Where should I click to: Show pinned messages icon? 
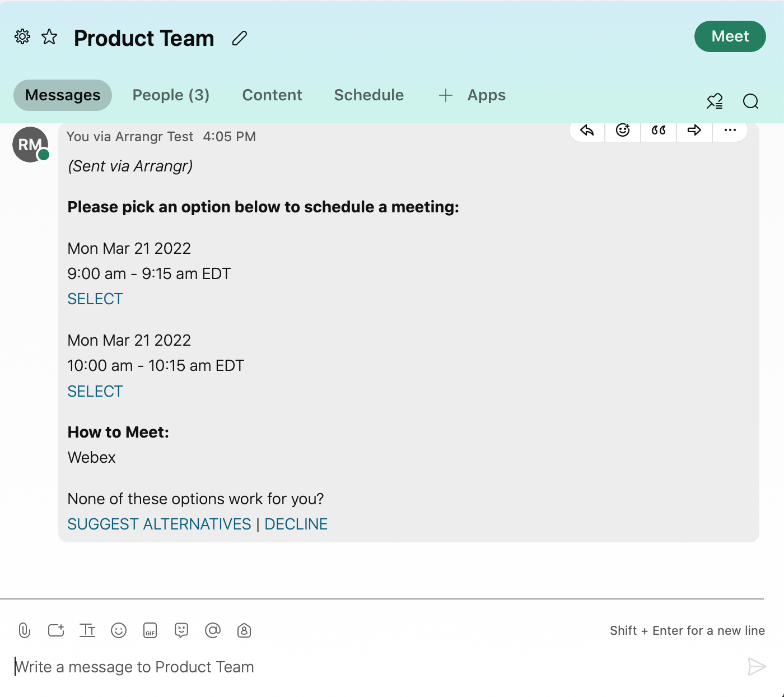click(715, 101)
